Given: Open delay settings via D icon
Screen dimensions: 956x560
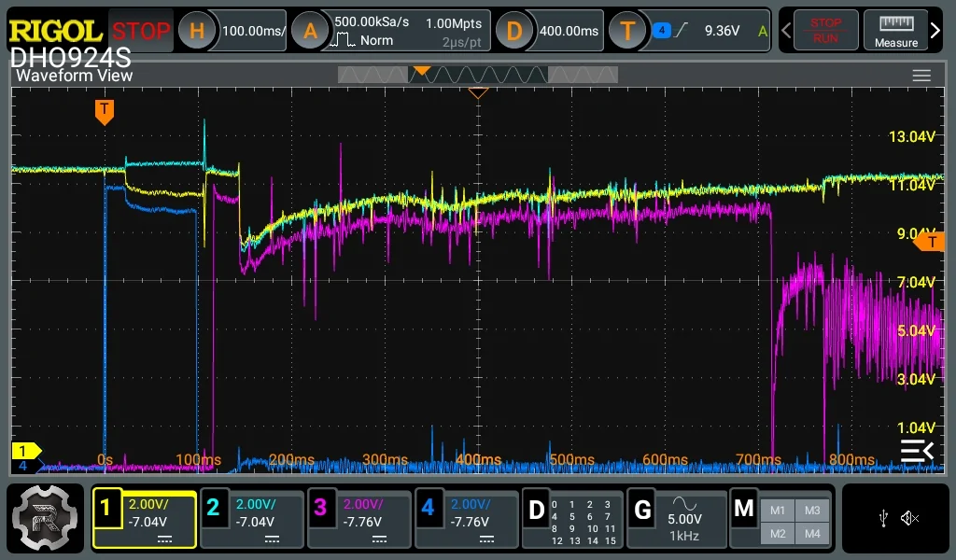Looking at the screenshot, I should tap(514, 31).
